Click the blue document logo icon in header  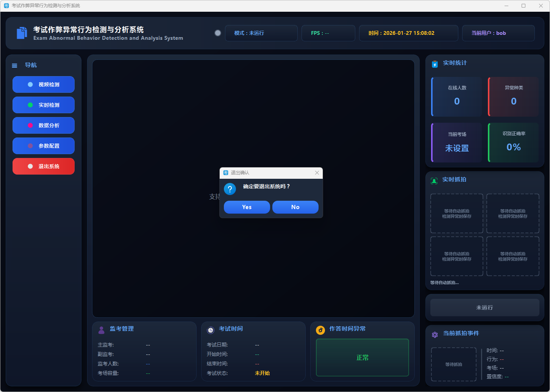22,33
